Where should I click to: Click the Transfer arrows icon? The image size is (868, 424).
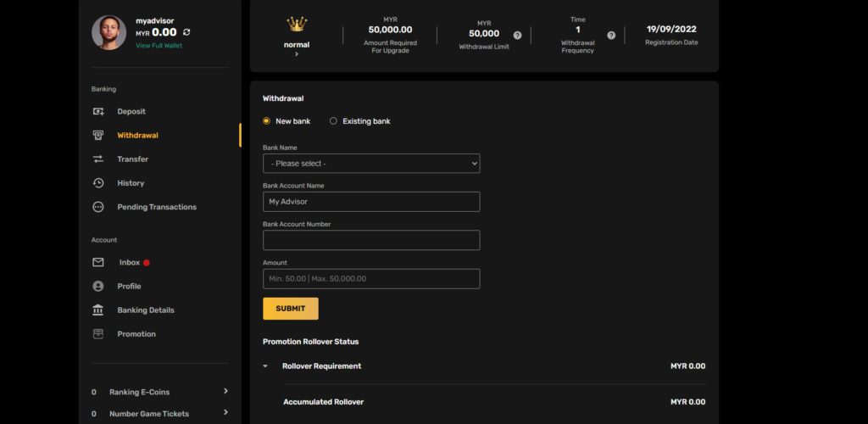point(98,159)
